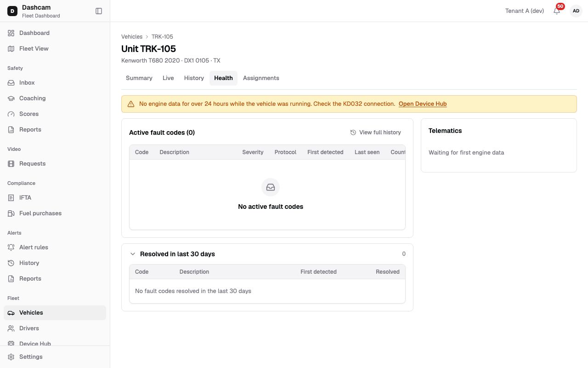Click the IFTA document icon

pos(11,198)
